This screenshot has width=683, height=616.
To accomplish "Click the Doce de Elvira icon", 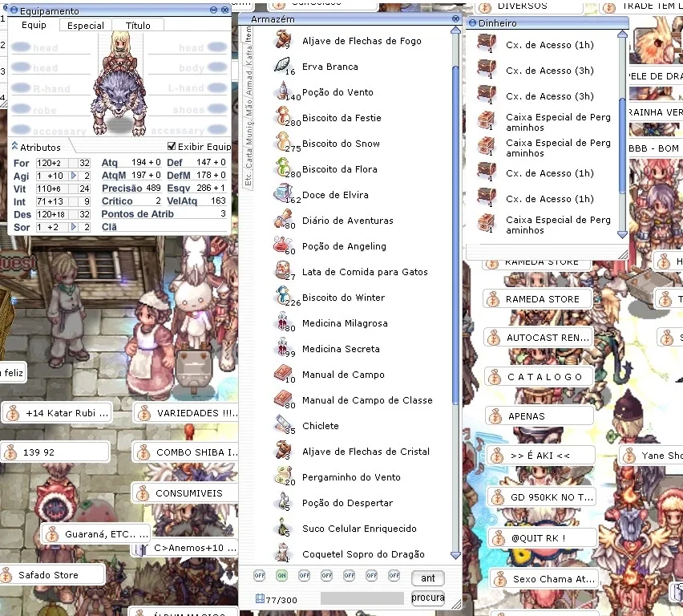I will (x=283, y=193).
